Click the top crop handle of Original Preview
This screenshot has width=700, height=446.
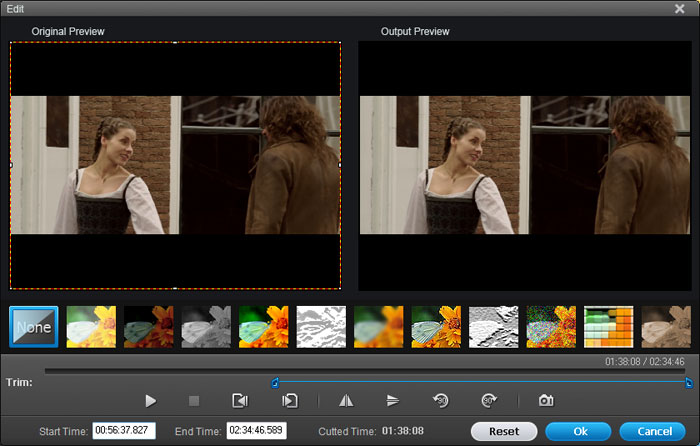pyautogui.click(x=175, y=42)
